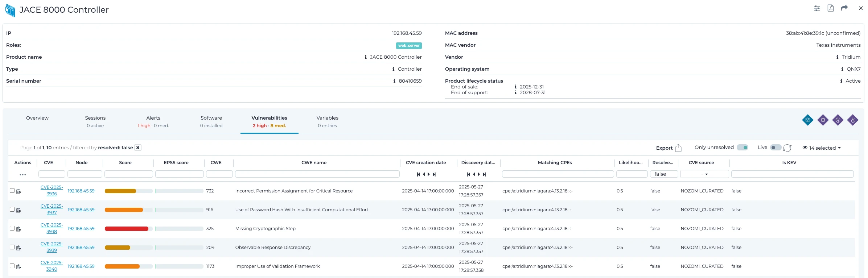
Task: Click the purple diamond gear icon
Action: 823,120
